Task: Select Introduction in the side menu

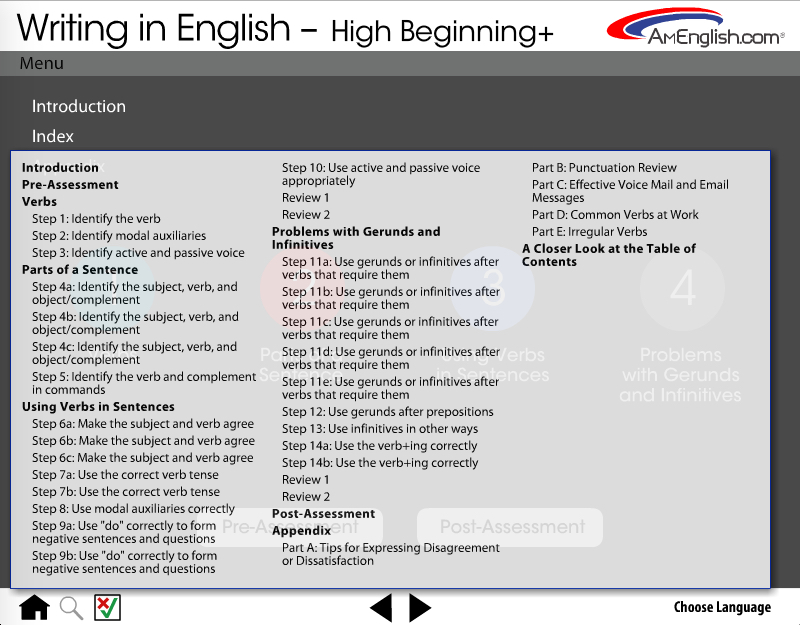Action: 79,106
